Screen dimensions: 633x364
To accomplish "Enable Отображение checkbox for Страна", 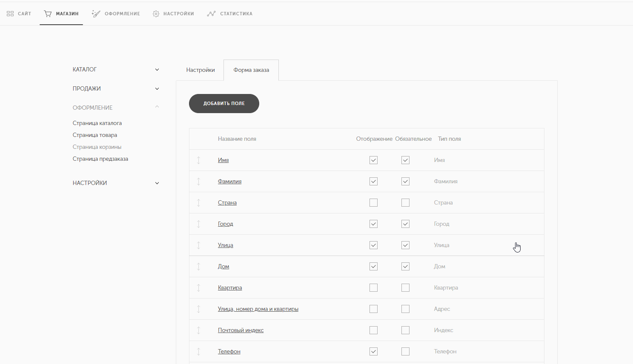I will pyautogui.click(x=373, y=203).
